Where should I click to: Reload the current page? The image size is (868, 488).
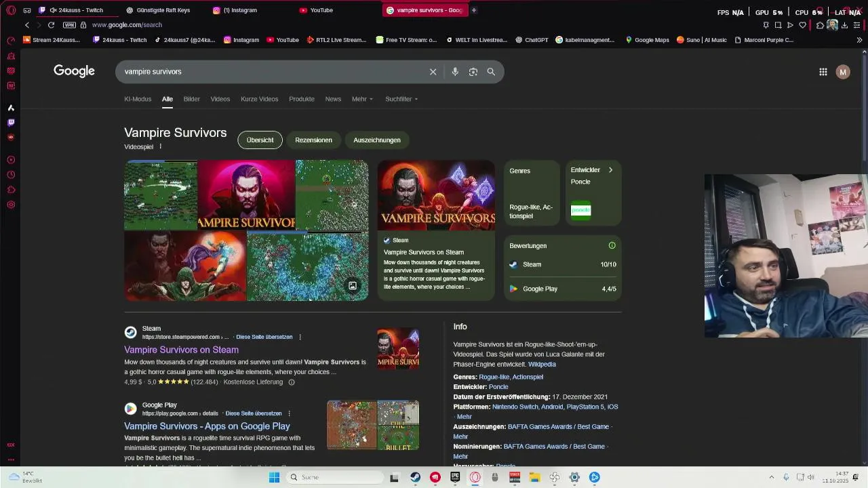point(51,25)
